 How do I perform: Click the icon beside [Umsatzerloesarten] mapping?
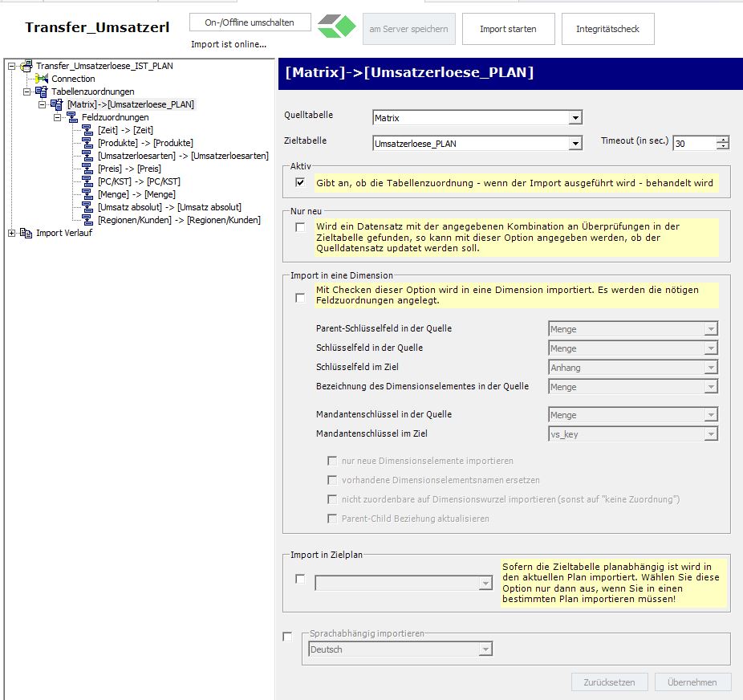87,156
